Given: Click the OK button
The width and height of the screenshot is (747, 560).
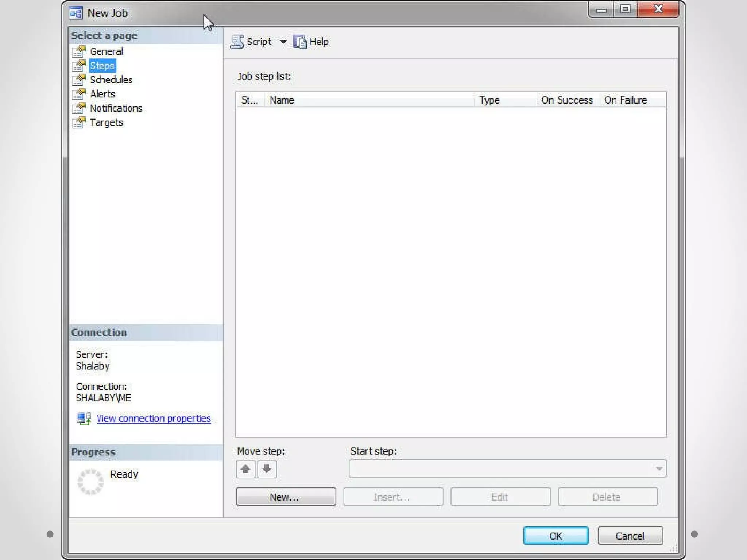Looking at the screenshot, I should coord(556,536).
